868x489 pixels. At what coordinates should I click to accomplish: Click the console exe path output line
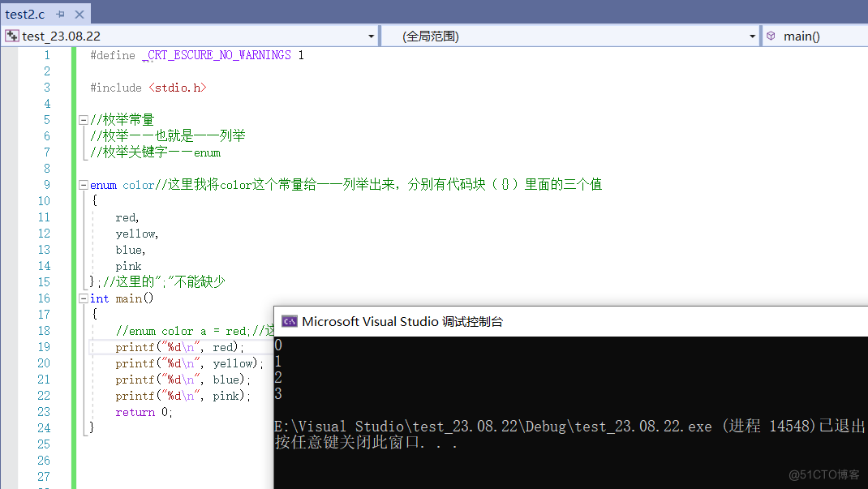(569, 427)
